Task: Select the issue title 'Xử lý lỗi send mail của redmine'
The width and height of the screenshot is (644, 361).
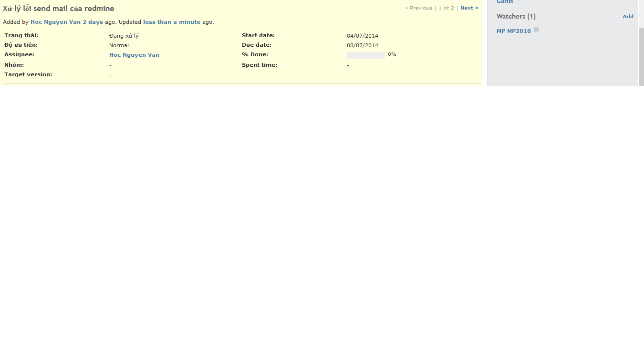Action: (x=59, y=9)
